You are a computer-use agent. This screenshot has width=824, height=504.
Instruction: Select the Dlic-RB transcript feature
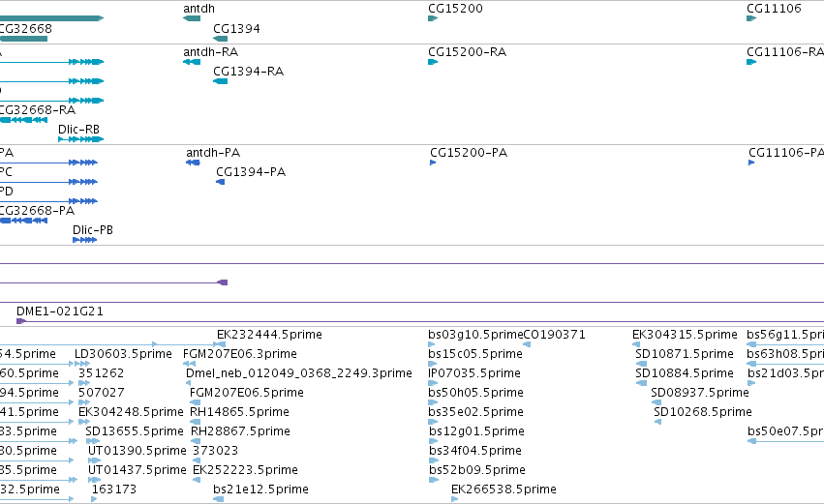point(81,139)
